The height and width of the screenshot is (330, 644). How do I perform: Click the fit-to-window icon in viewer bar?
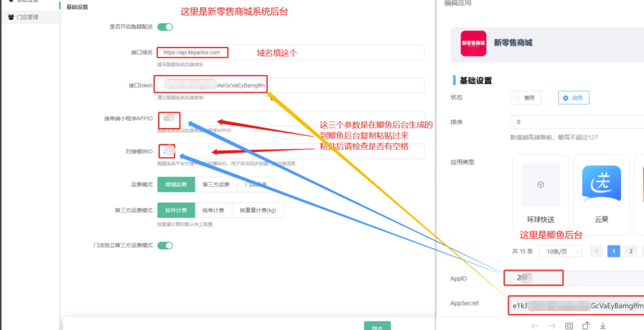tap(569, 326)
